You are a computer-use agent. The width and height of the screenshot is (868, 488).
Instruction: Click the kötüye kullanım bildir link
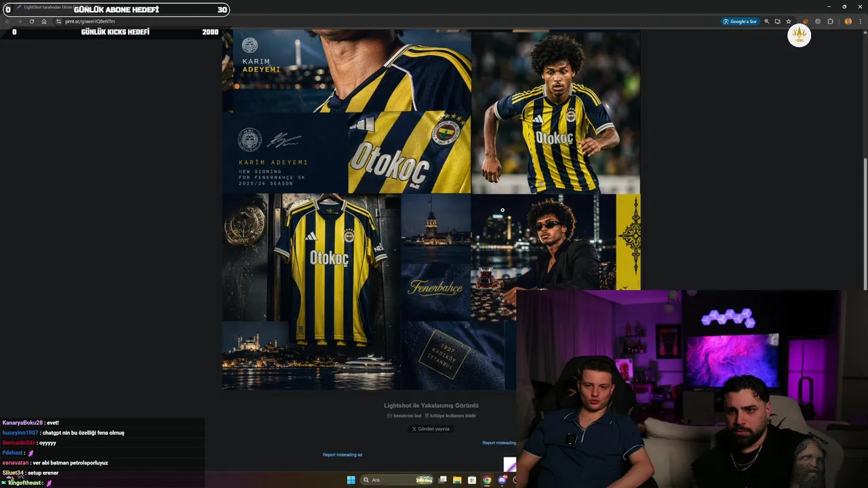450,415
